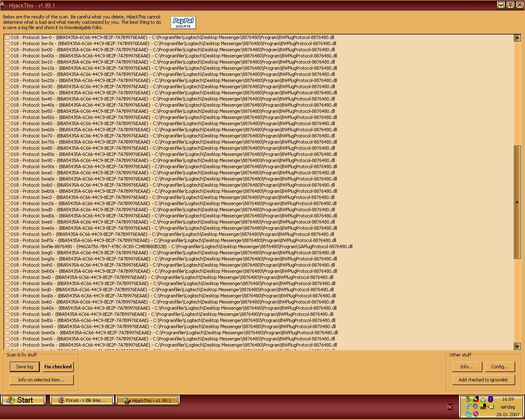Viewport: 525px width, 420px height.
Task: Select the Protocol bw80 row
Action: coord(172,148)
